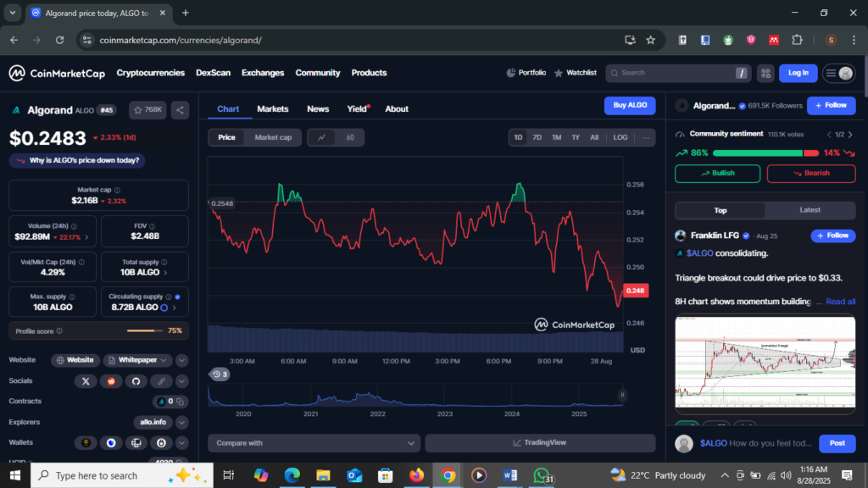Switch chart to Market cap view

click(273, 137)
